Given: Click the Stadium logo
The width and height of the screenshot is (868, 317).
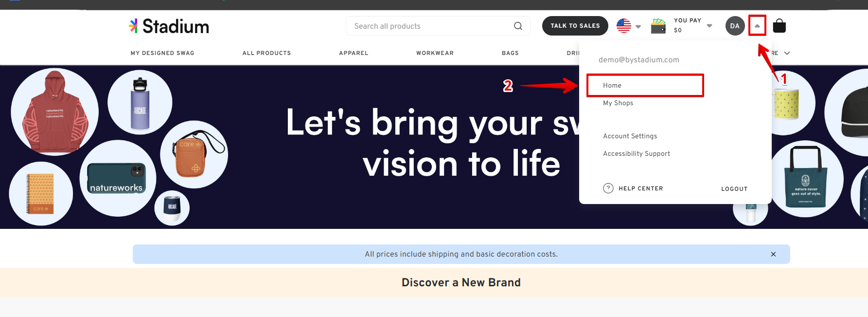Looking at the screenshot, I should coord(169,26).
